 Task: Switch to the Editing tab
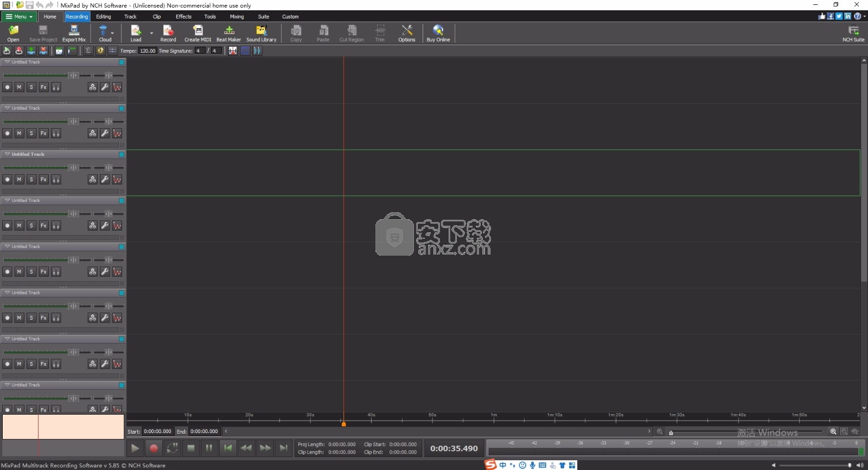[x=104, y=16]
